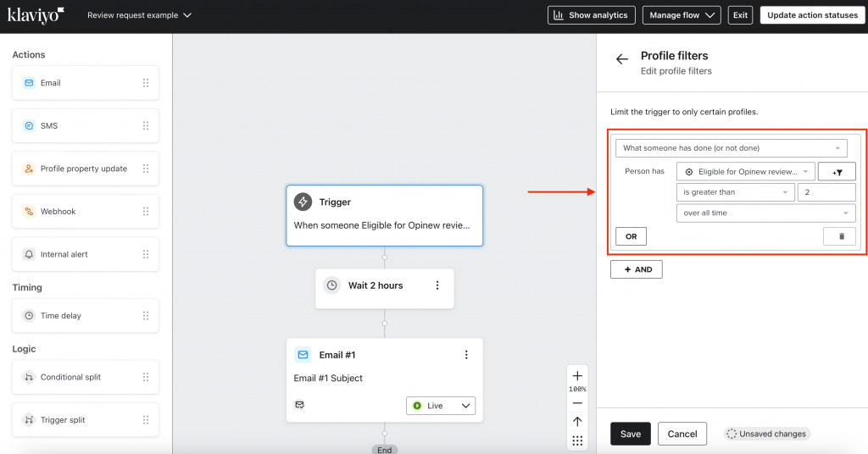Click the scroll-to-top arrow icon
Screen dimensions: 868x454
[x=577, y=421]
